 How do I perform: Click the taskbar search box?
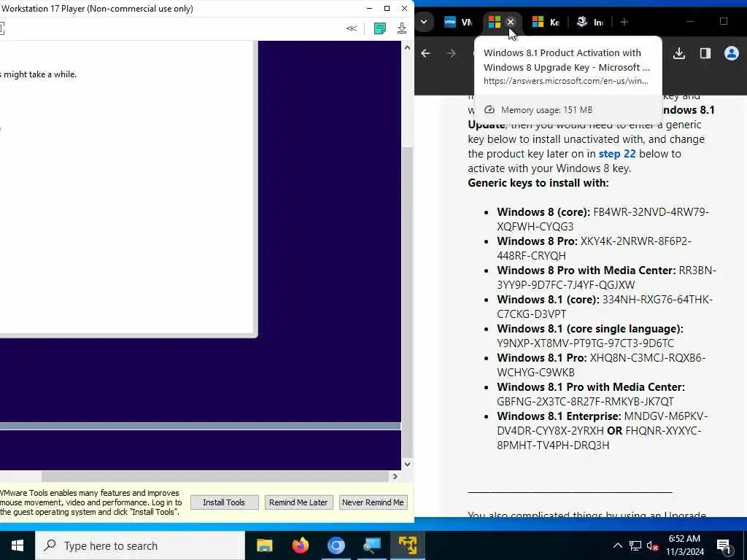point(139,545)
